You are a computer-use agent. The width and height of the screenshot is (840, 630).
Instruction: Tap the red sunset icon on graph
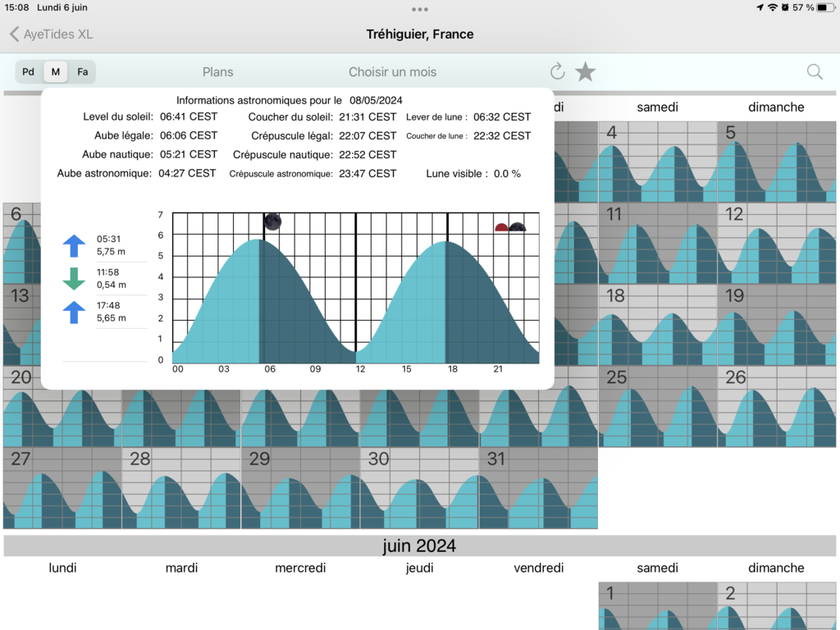(x=501, y=227)
